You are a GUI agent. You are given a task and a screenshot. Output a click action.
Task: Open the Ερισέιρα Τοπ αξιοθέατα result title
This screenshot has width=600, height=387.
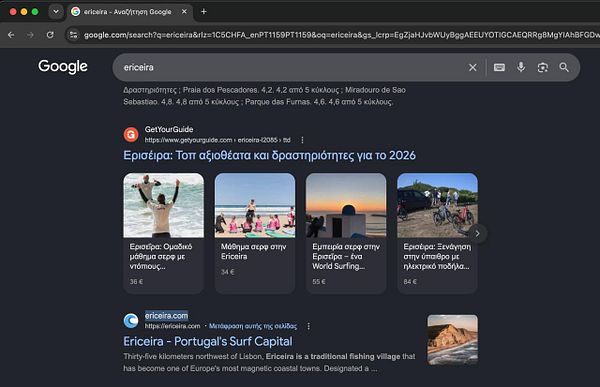coord(269,155)
